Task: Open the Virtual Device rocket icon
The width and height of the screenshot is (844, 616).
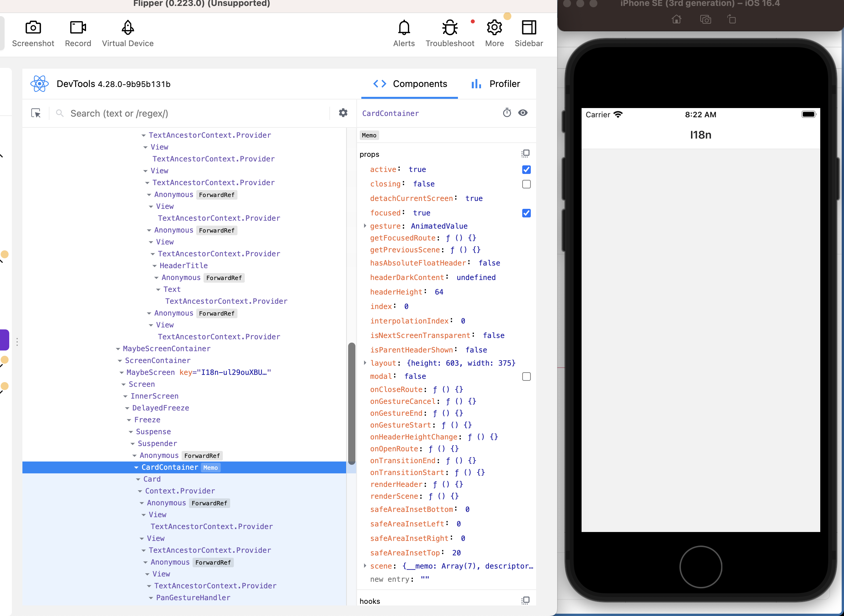Action: [128, 28]
